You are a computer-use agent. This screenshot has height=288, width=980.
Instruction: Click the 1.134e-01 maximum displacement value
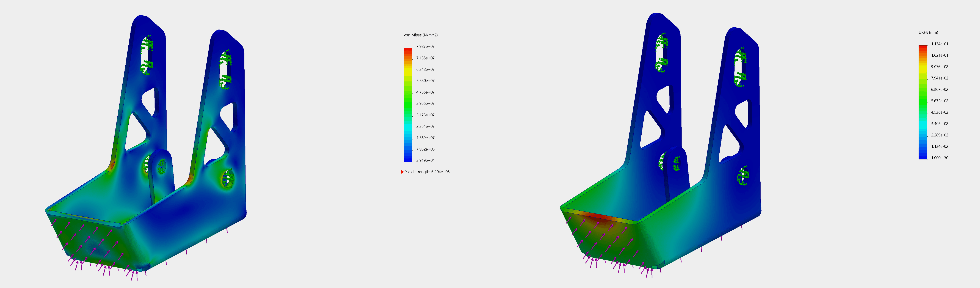[939, 44]
